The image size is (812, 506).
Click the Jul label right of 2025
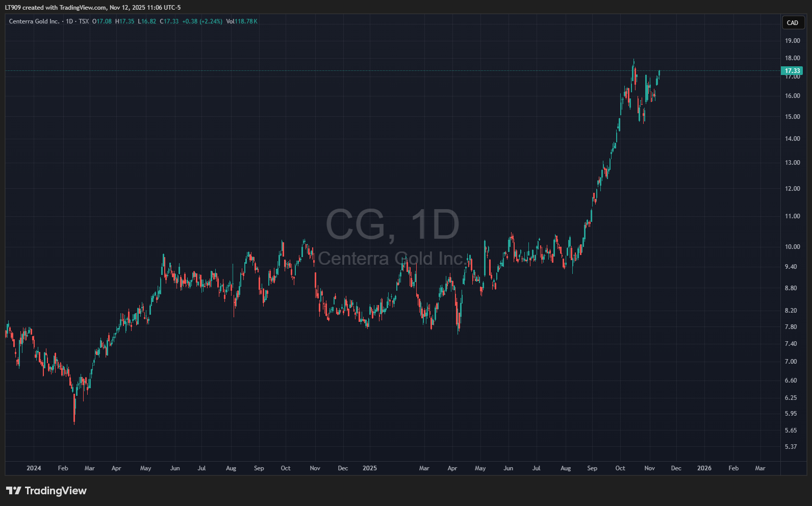536,468
